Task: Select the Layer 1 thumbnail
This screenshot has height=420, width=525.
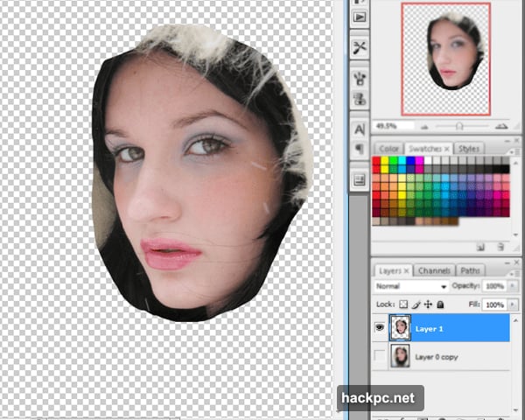Action: point(401,327)
